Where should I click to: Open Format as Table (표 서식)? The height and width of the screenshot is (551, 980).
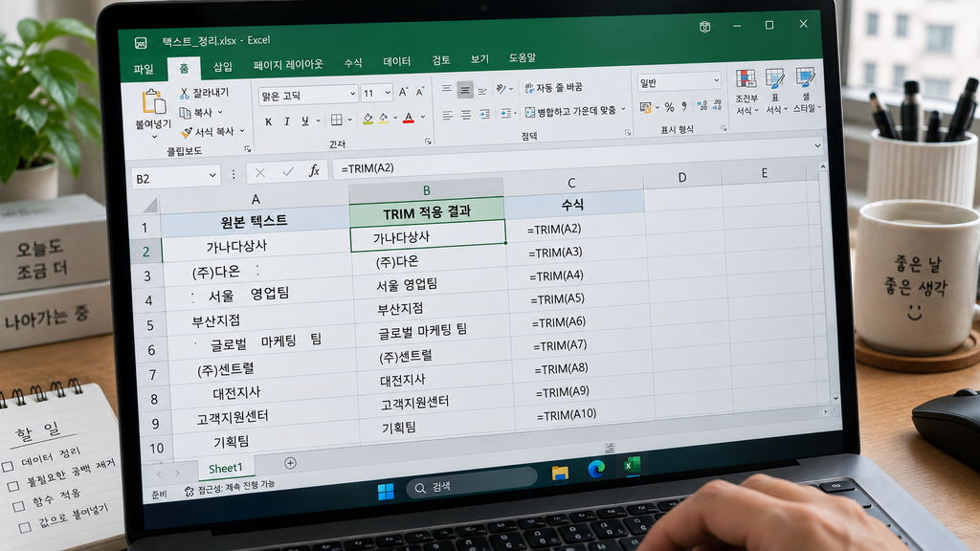pyautogui.click(x=775, y=91)
